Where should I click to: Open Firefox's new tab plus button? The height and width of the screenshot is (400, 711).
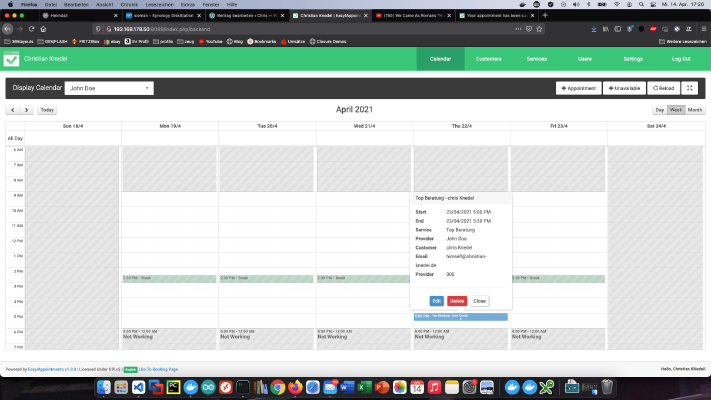(x=545, y=15)
